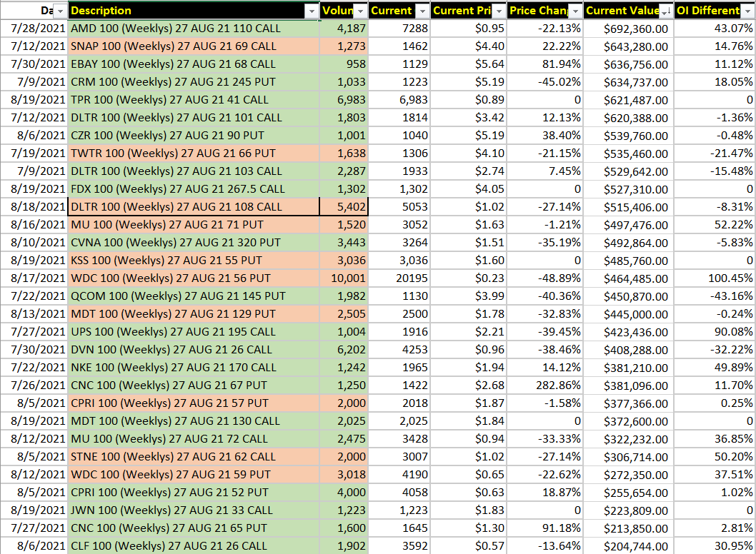The image size is (756, 554).
Task: Open the Description column filter dropdown
Action: click(312, 11)
